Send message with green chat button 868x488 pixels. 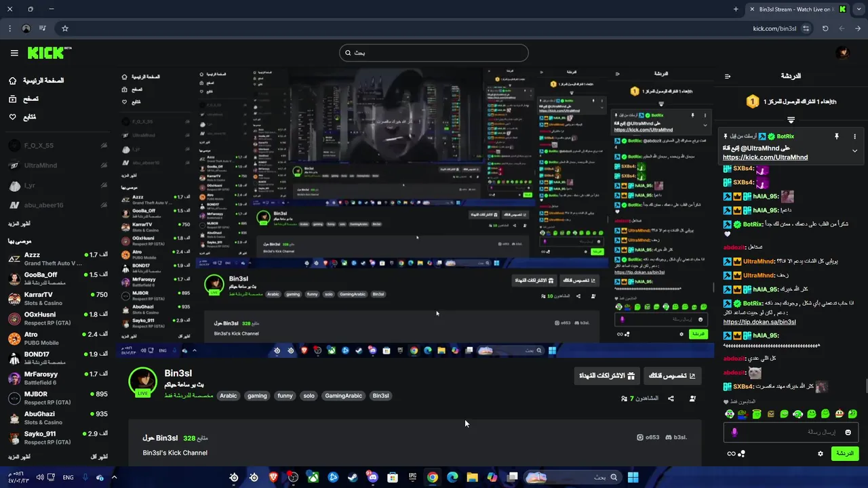pos(844,453)
